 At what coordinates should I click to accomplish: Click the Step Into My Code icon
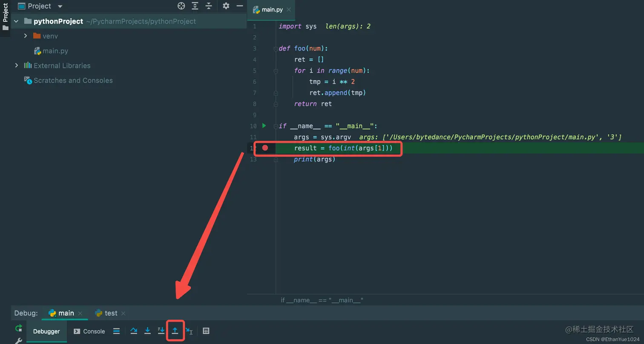[x=161, y=331]
